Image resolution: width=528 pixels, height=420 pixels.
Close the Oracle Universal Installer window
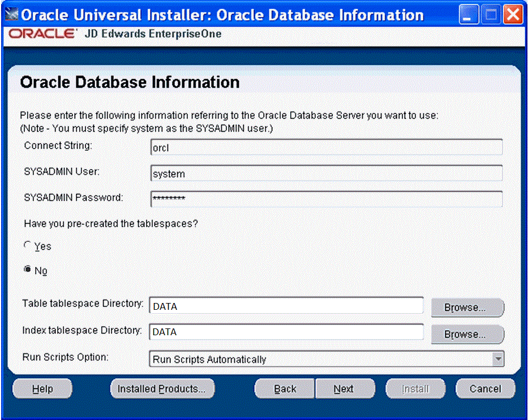tap(512, 15)
